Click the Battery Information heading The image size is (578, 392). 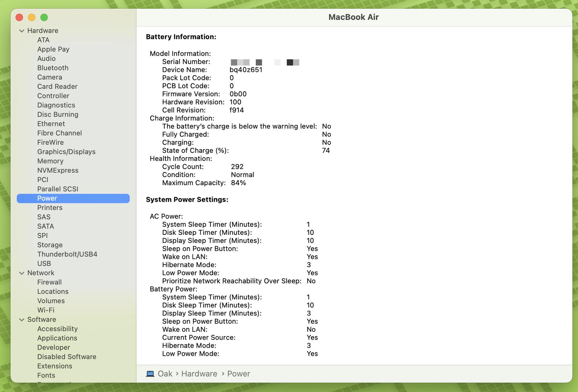181,37
